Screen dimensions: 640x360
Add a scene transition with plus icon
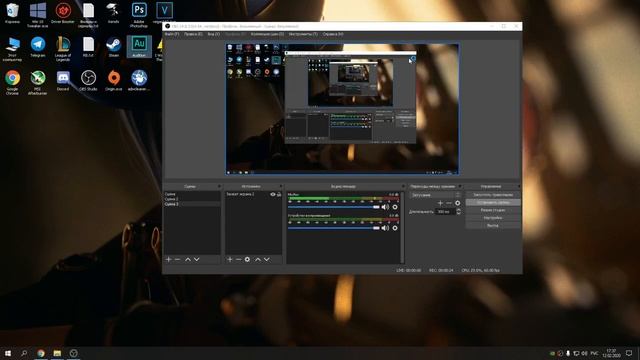pyautogui.click(x=440, y=203)
